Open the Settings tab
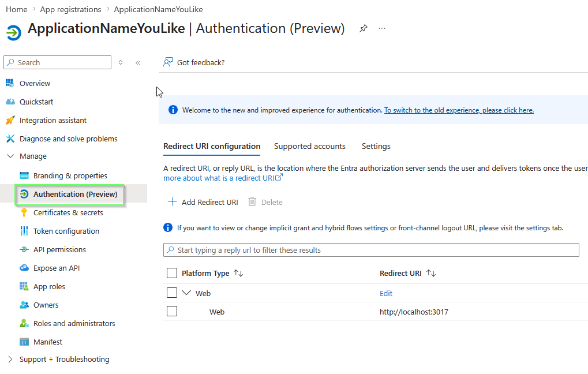 tap(376, 146)
